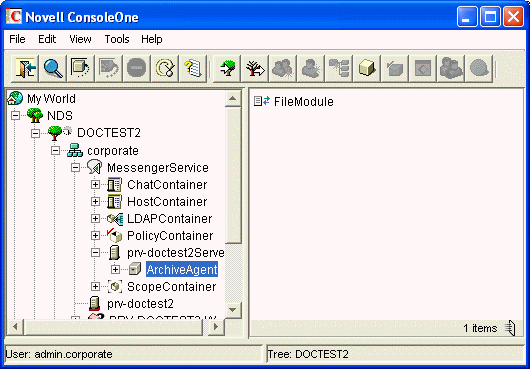Collapse the prv-doctest2Server node
The image size is (530, 369).
pos(95,252)
